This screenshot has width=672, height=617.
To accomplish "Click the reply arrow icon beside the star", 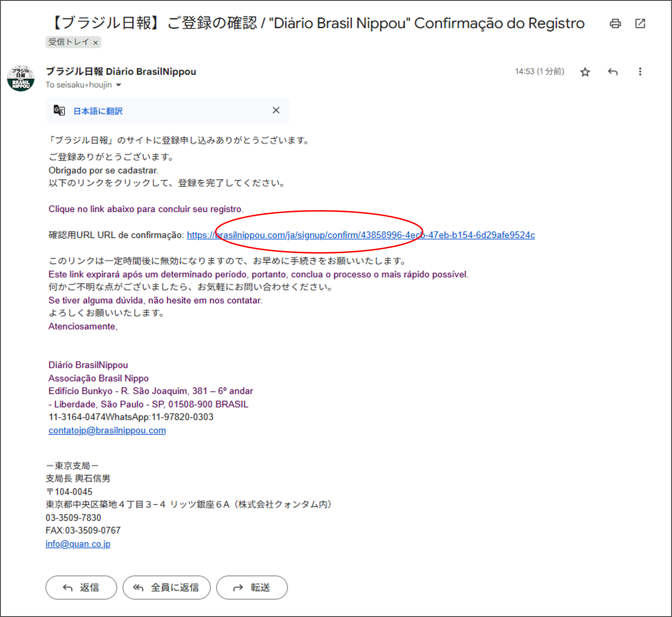I will coord(613,72).
